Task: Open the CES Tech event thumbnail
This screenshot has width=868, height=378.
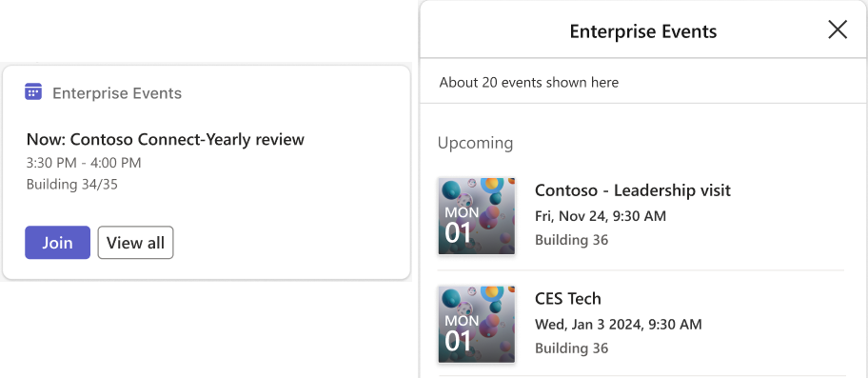Action: pos(477,325)
